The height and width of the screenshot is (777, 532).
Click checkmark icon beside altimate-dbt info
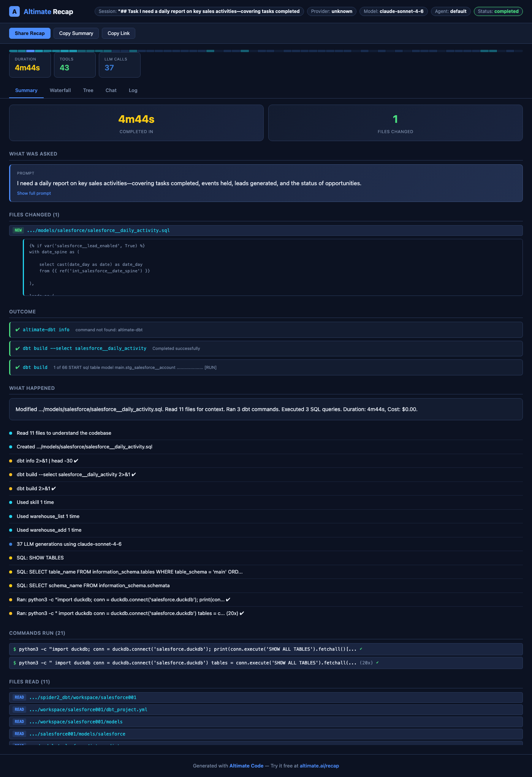[x=17, y=330]
